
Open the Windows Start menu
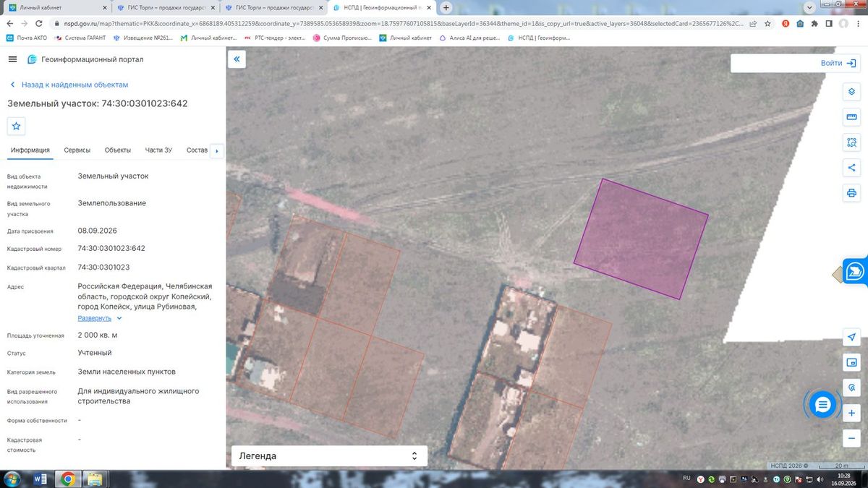[12, 479]
